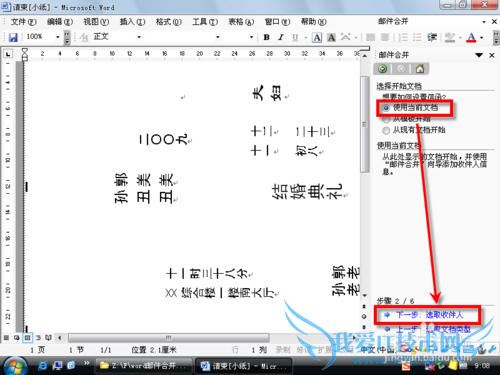Click task pane Home icon
Screen dimensions: 500x375
(x=420, y=69)
